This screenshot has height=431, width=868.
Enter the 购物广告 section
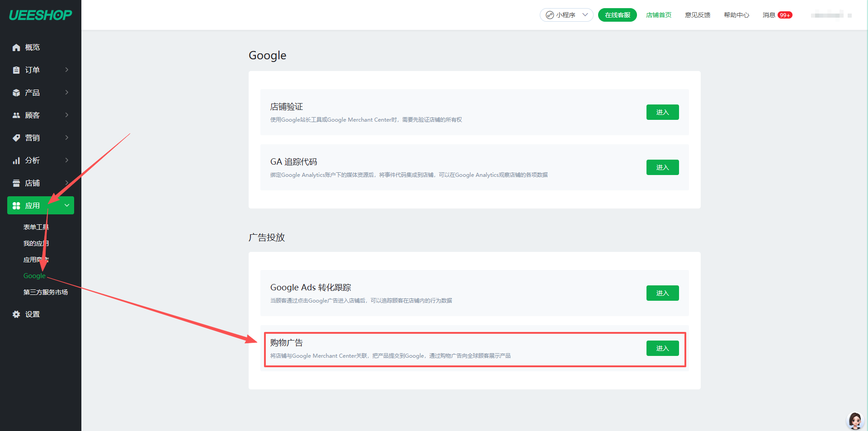662,348
